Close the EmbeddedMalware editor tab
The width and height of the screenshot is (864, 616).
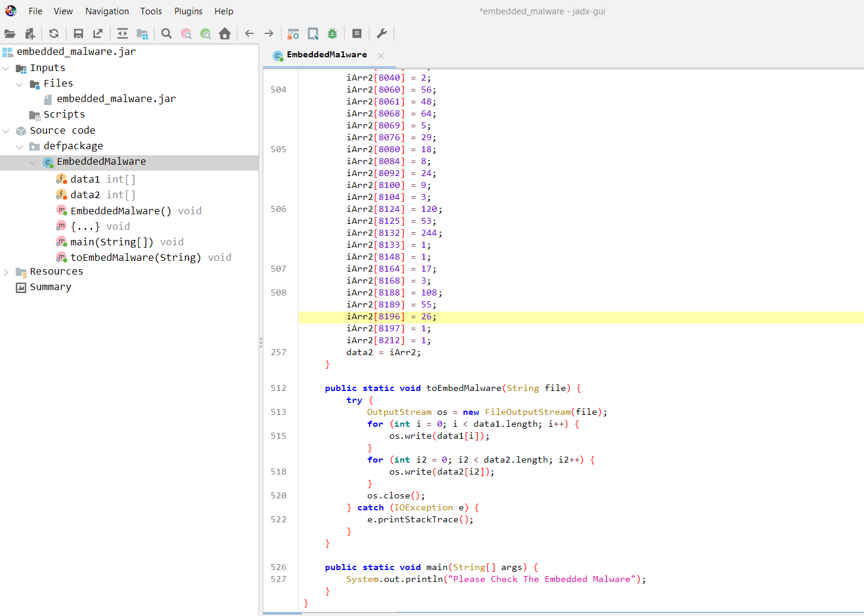(x=380, y=56)
